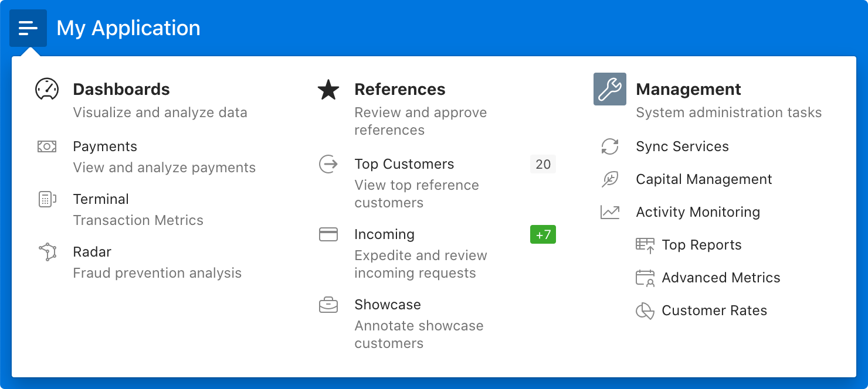Click the hamburger menu icon

point(28,28)
